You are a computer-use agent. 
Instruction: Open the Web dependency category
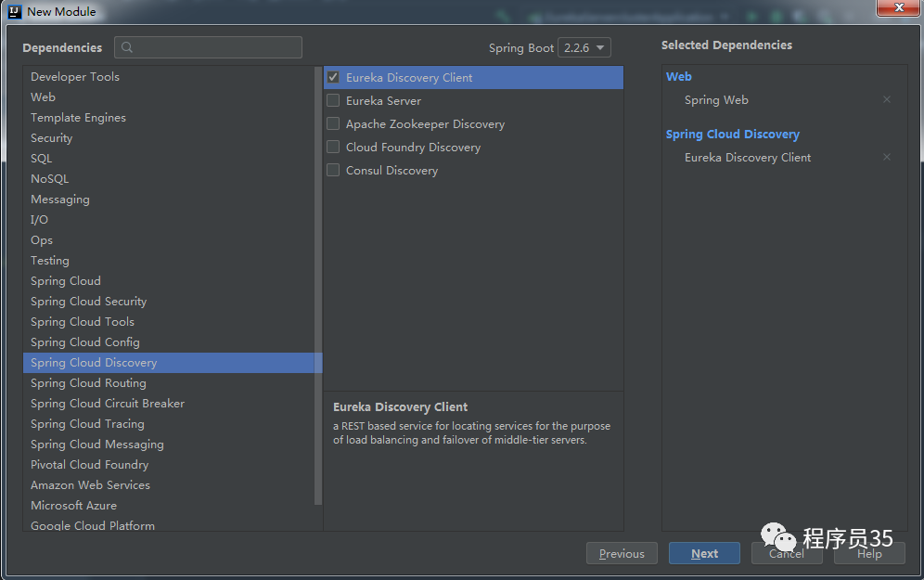point(169,97)
